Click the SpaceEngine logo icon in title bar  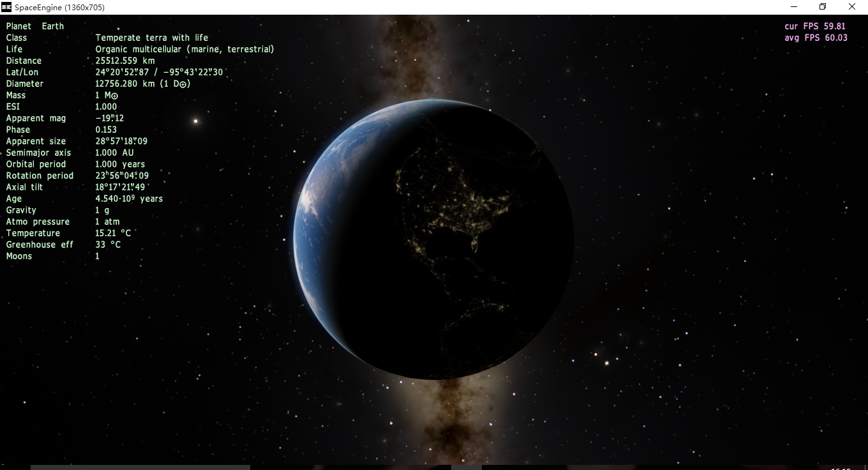[x=6, y=7]
